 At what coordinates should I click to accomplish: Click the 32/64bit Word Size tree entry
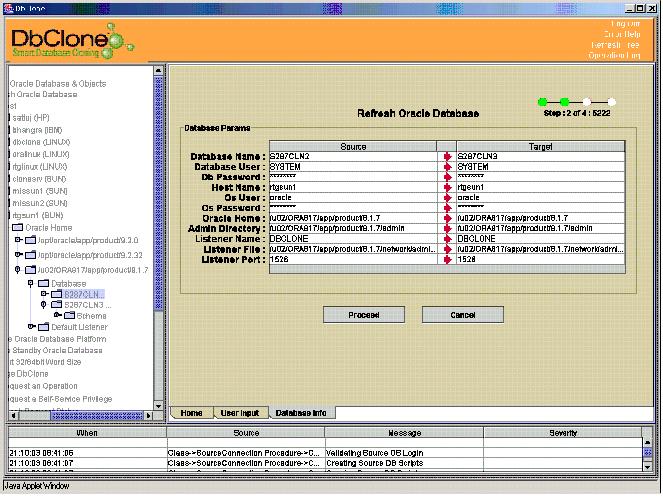[45, 362]
